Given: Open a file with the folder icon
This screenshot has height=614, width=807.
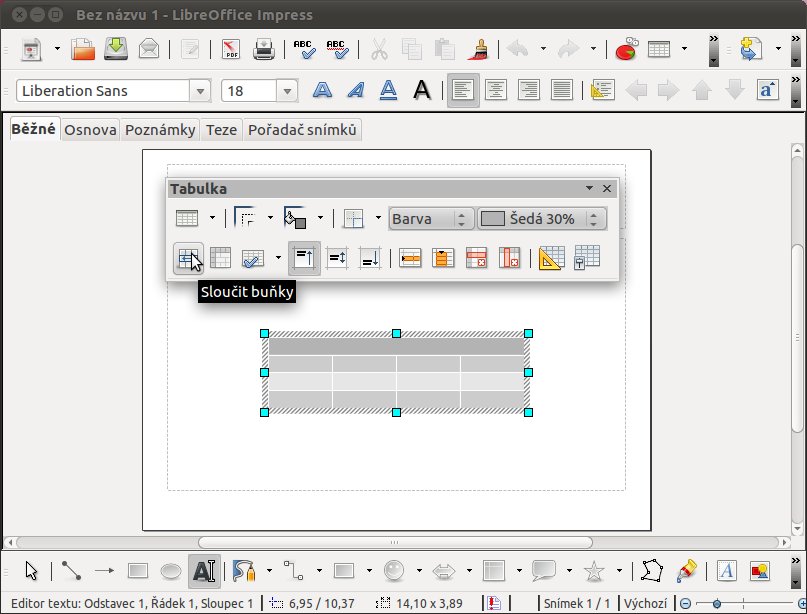Looking at the screenshot, I should pyautogui.click(x=83, y=49).
